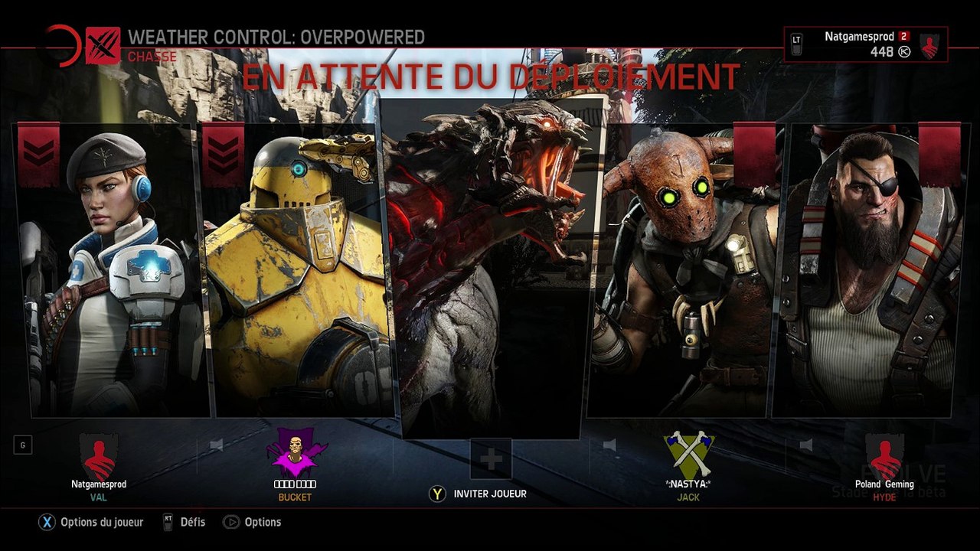
Task: Click the Natgamesprod name in the profile box
Action: click(x=859, y=36)
